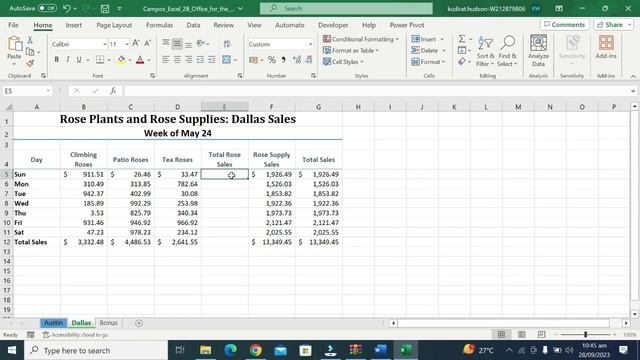Click the Select All corner triangle
Screen dimensions: 640x360
[8, 107]
